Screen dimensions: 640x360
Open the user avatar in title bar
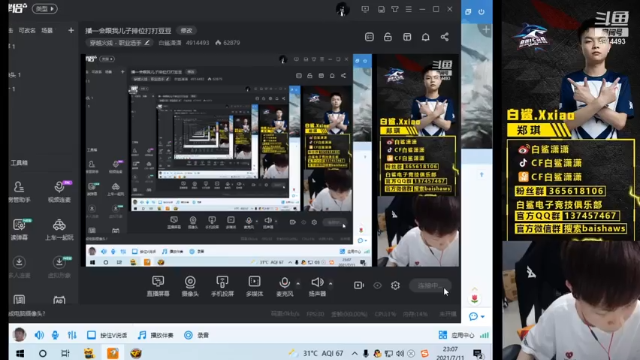pyautogui.click(x=342, y=9)
